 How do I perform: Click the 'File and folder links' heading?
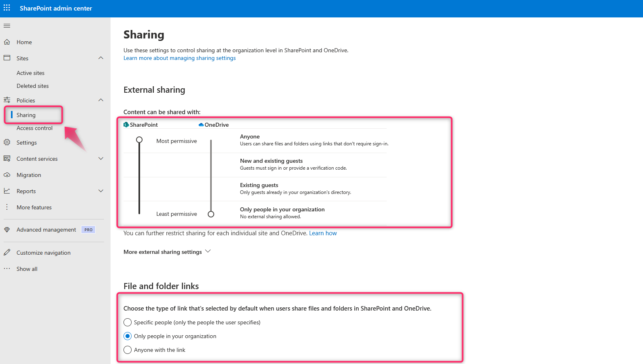click(x=161, y=286)
